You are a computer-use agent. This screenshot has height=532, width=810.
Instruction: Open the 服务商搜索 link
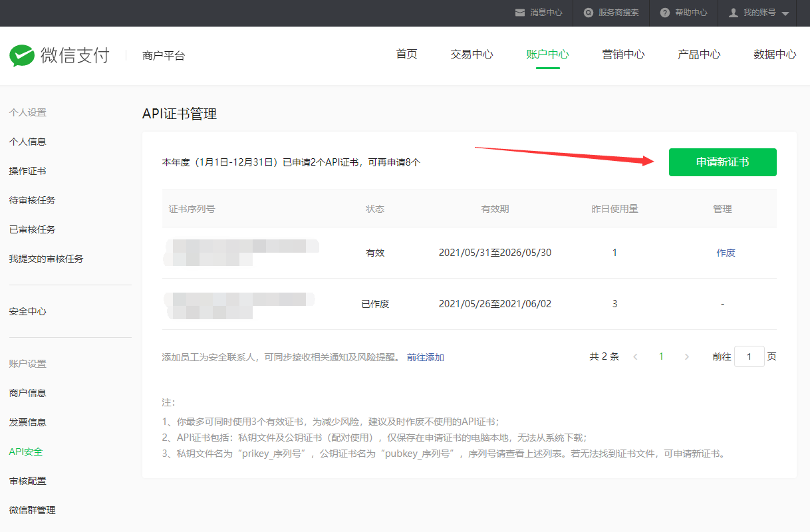(x=618, y=13)
